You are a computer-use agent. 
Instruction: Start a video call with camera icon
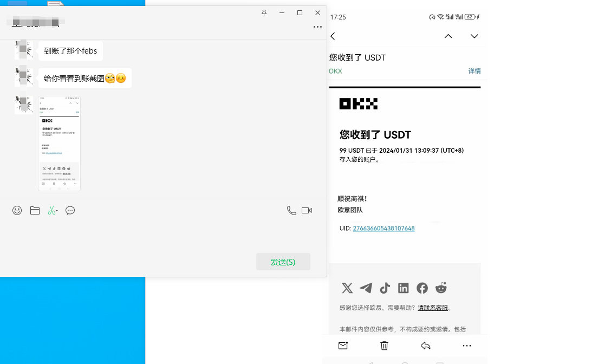click(x=307, y=211)
